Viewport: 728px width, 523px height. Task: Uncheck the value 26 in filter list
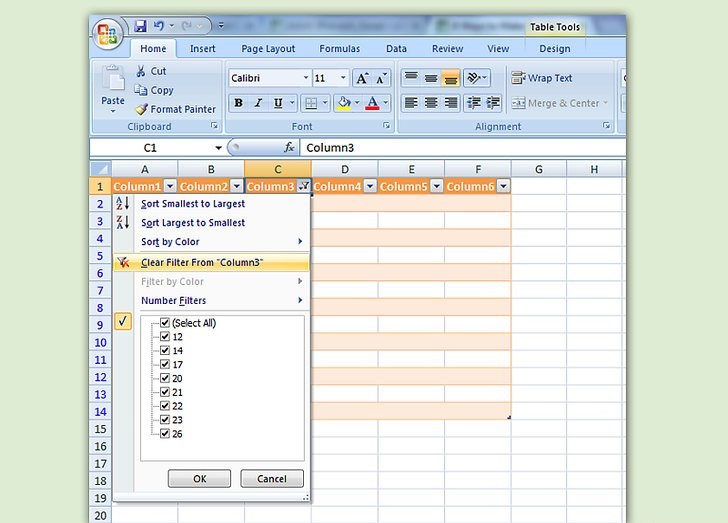click(165, 433)
